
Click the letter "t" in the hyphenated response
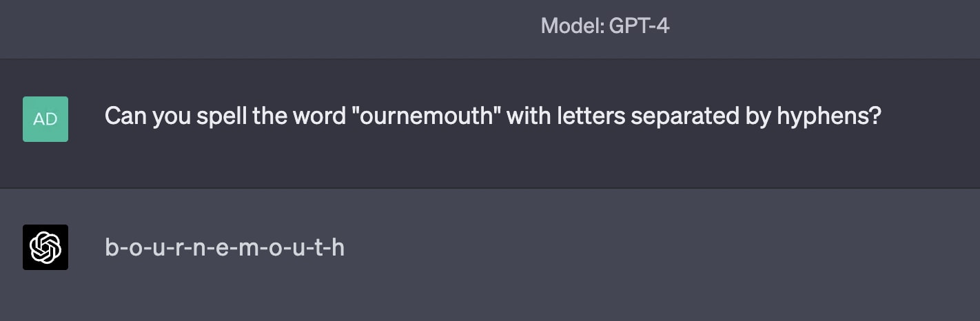[x=318, y=247]
